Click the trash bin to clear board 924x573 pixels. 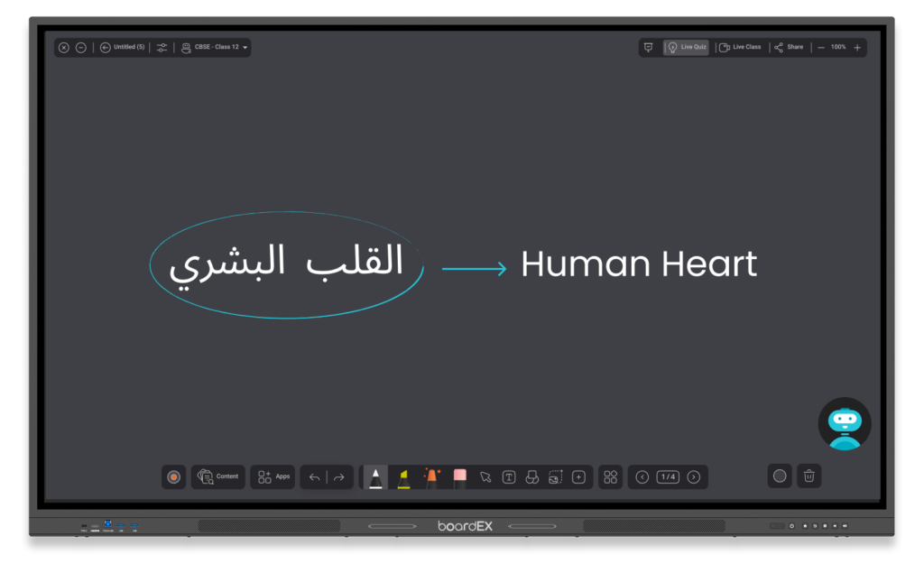809,476
